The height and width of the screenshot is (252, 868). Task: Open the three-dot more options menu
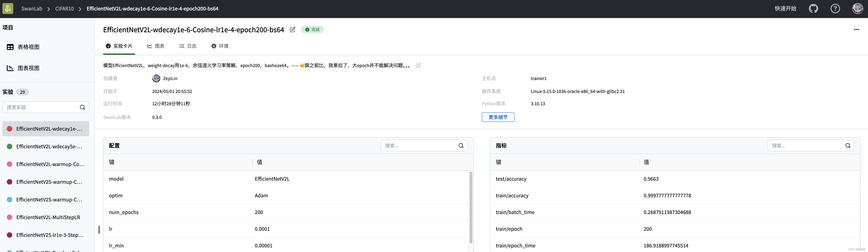(x=857, y=30)
